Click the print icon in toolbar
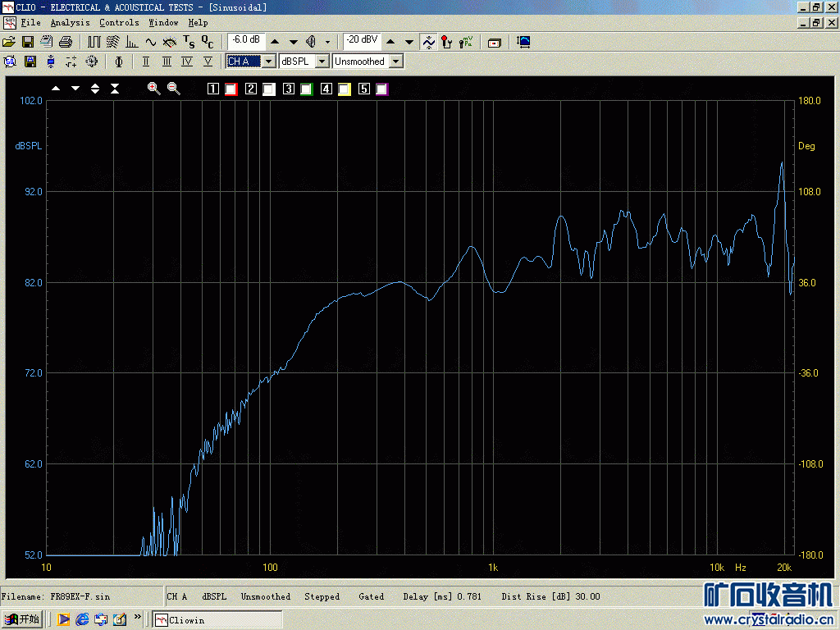This screenshot has height=630, width=840. click(x=66, y=42)
